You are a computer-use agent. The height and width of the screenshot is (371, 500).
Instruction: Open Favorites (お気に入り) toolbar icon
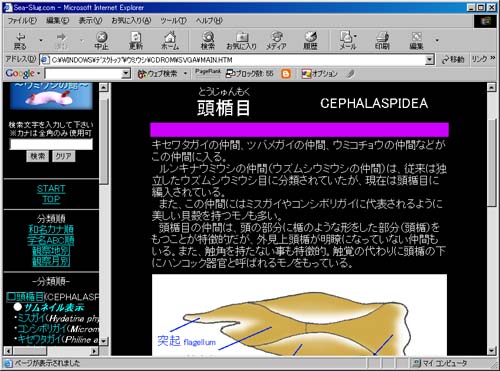pos(242,40)
